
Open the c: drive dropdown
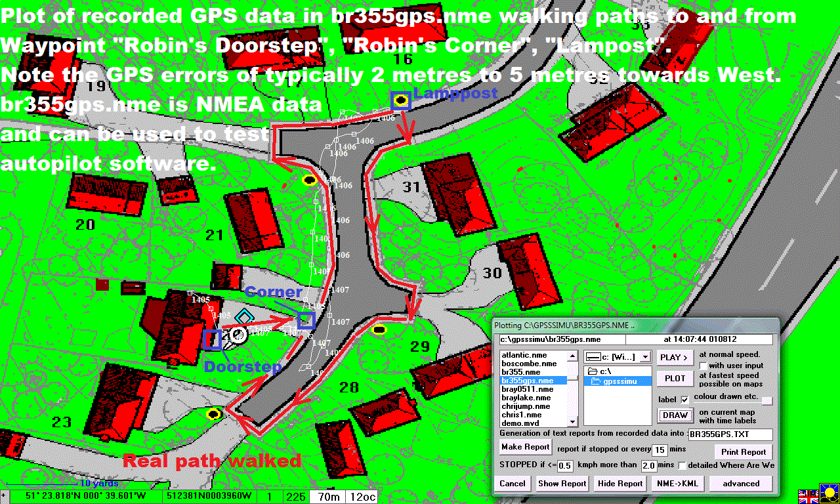[x=645, y=357]
